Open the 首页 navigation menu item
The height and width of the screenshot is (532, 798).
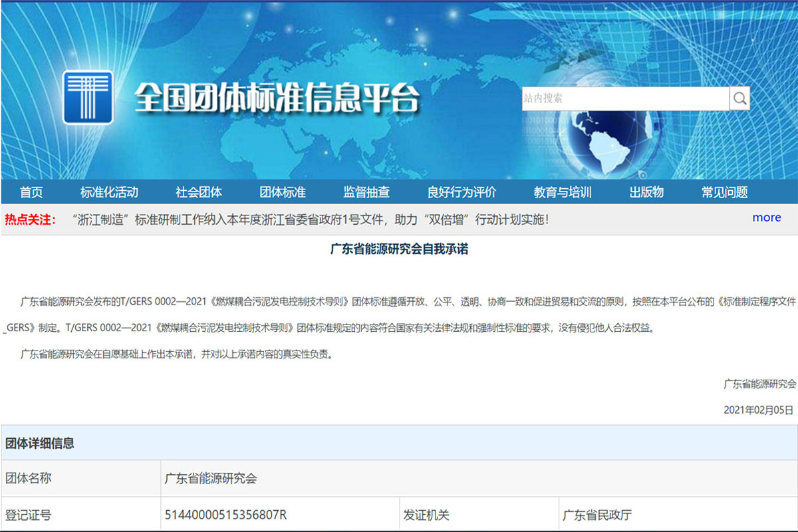[x=31, y=192]
